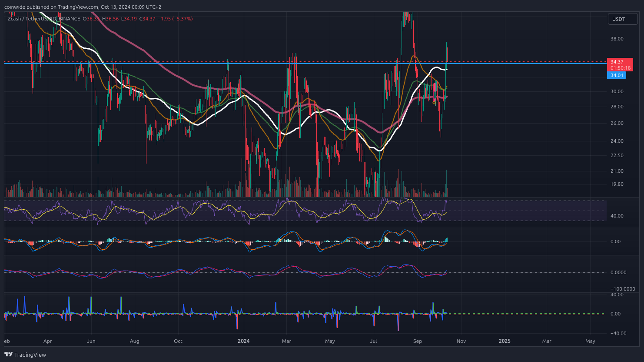
Task: Click 28.00 on the price scale
Action: pos(617,107)
